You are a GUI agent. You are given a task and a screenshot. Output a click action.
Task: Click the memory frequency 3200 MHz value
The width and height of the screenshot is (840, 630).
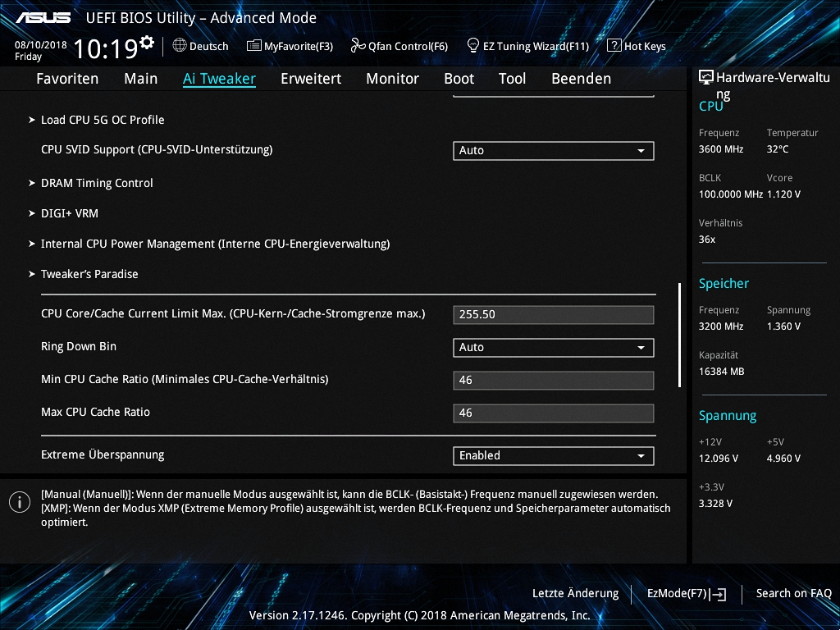pos(721,326)
